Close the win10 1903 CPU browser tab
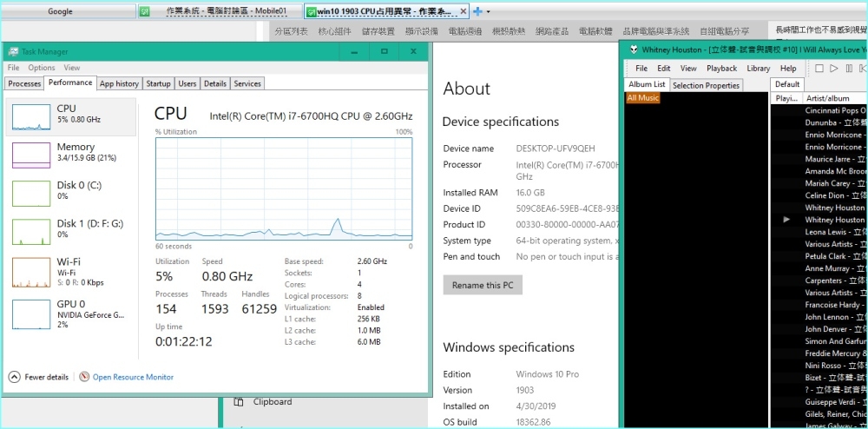The height and width of the screenshot is (429, 868). pyautogui.click(x=463, y=11)
